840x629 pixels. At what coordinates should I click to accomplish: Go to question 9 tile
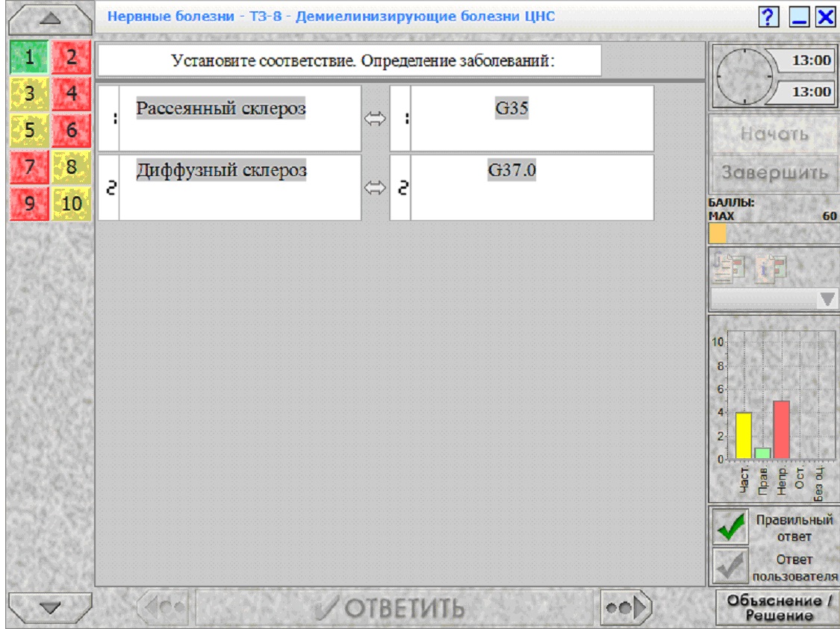click(x=29, y=204)
